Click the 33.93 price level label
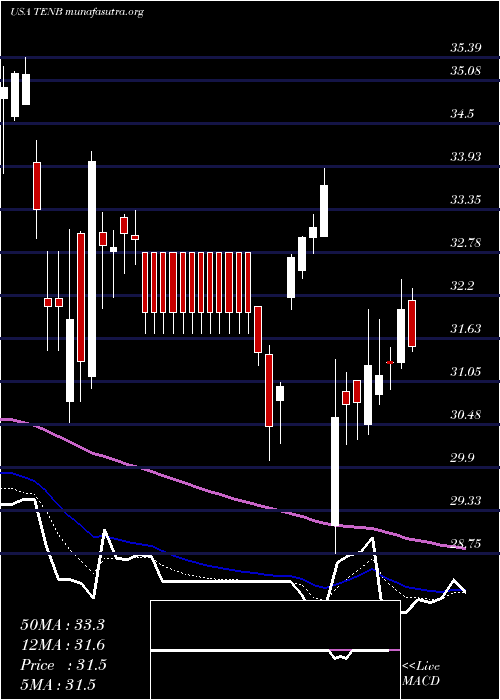Viewport: 500px width, 700px height. click(466, 157)
